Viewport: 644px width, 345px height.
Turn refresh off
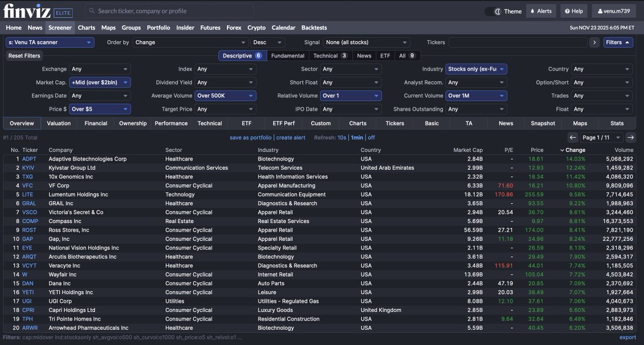(371, 138)
